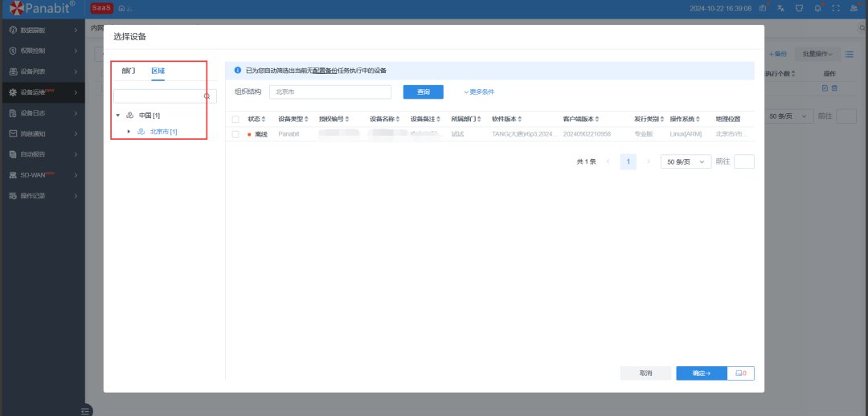Open the 权限控制 sidebar menu label
This screenshot has height=416, width=868.
click(x=33, y=51)
